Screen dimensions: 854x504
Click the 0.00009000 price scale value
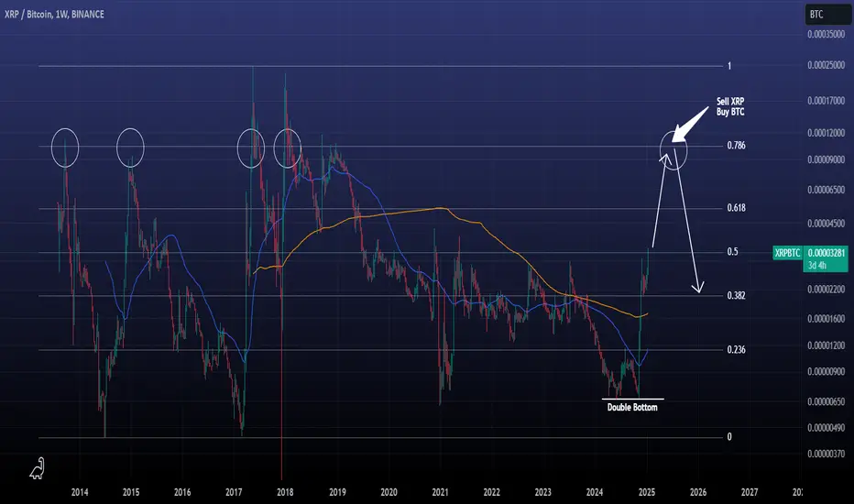pyautogui.click(x=827, y=159)
